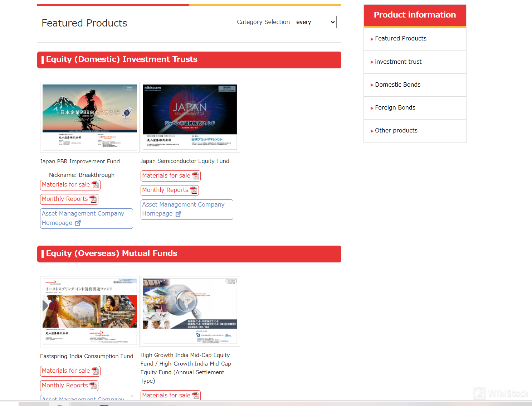Click PDF icon beside Eastspring Monthly Reports
532x406 pixels.
pyautogui.click(x=93, y=386)
